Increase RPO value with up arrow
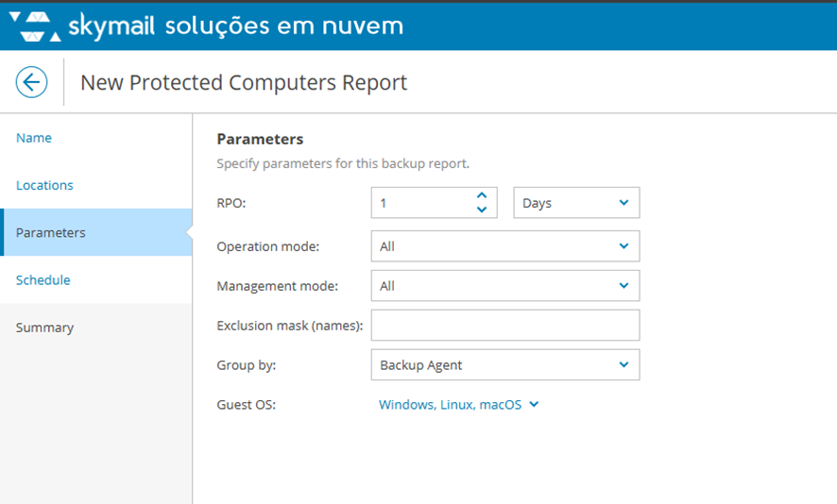 [482, 195]
